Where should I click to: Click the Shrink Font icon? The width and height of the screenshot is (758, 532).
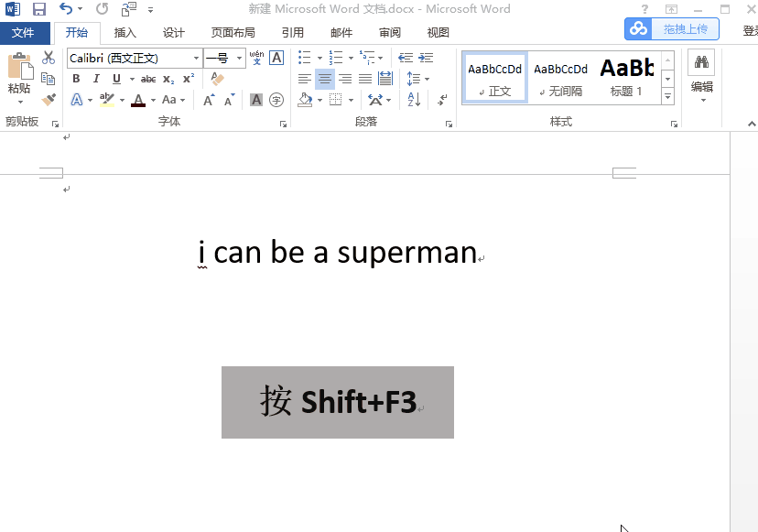point(229,100)
